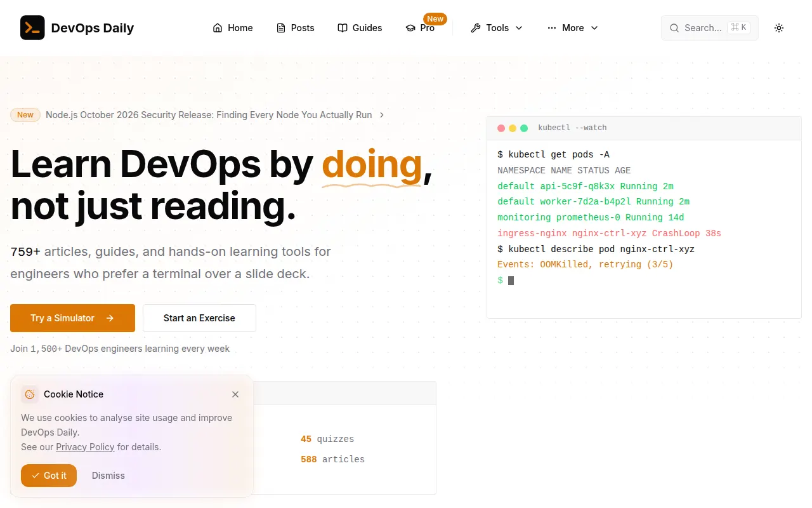The image size is (812, 508).
Task: Click the "default api-5c9f-q8k3x Running 2m" row
Action: point(586,187)
